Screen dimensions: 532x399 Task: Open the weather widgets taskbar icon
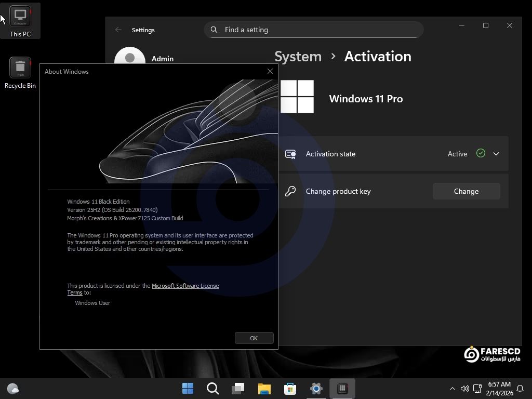click(x=13, y=389)
